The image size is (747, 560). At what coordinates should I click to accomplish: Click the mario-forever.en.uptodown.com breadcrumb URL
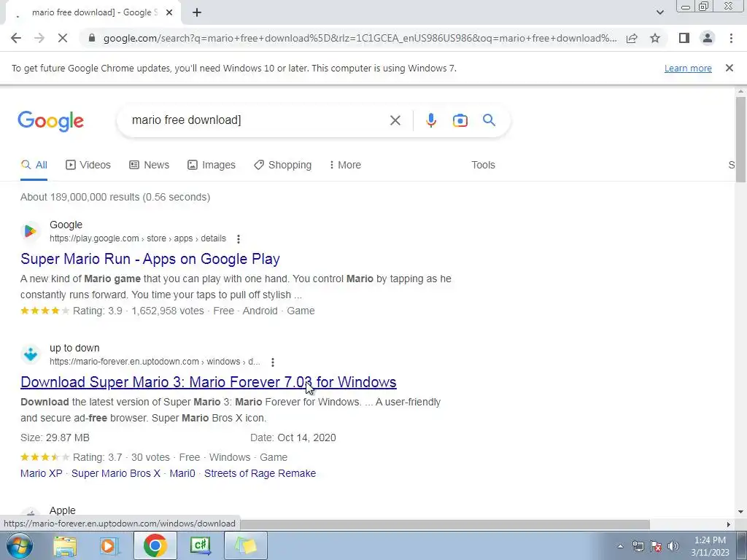(155, 362)
